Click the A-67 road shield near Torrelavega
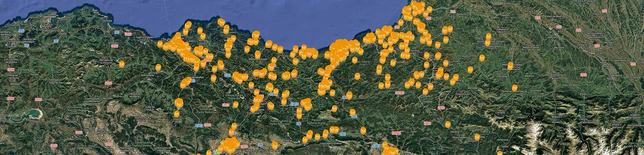The image size is (644, 155). point(21,31)
